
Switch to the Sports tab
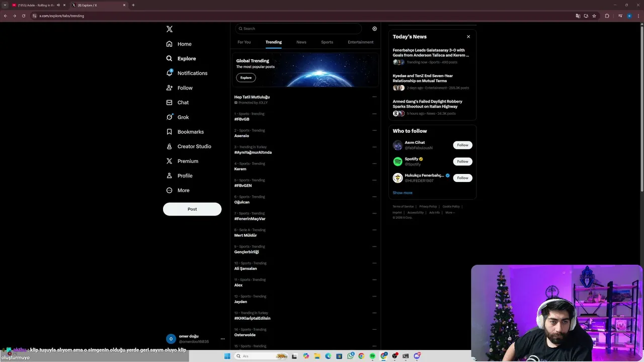click(327, 42)
